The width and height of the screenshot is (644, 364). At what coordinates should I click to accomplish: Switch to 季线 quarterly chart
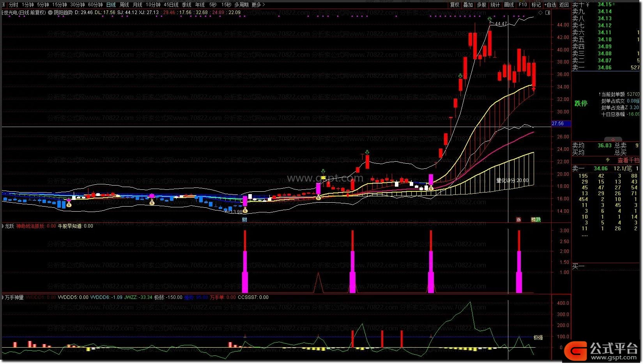(x=187, y=5)
